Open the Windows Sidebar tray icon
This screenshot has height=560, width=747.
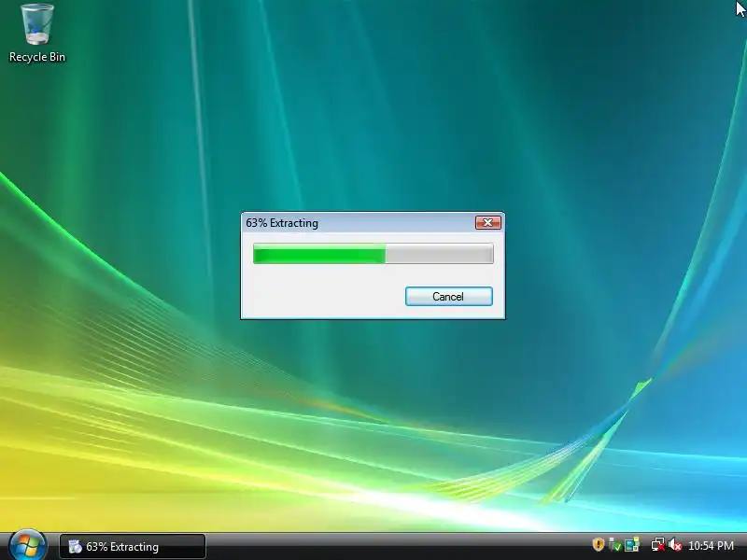coord(632,544)
